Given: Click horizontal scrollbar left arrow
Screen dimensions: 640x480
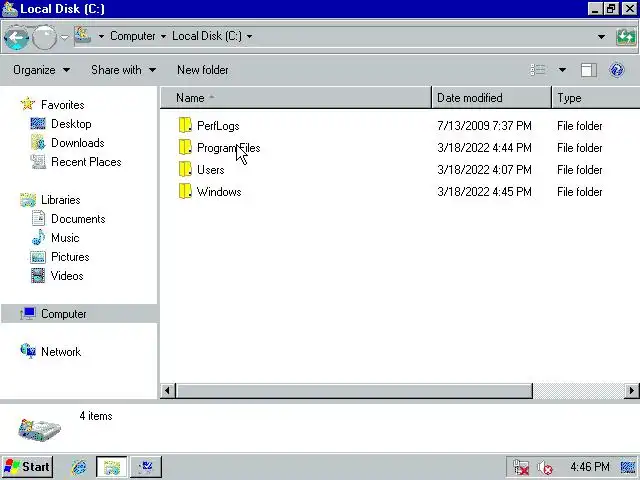Looking at the screenshot, I should pyautogui.click(x=167, y=391).
